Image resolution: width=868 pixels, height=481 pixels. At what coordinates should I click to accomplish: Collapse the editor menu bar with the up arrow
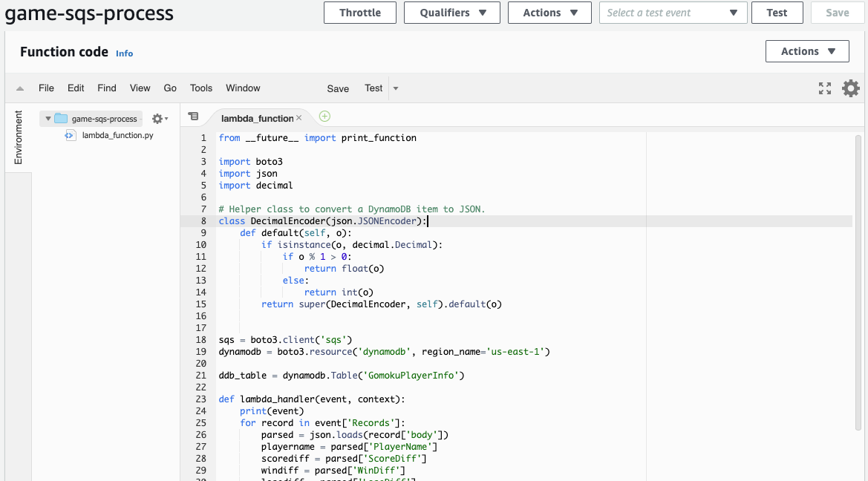20,88
